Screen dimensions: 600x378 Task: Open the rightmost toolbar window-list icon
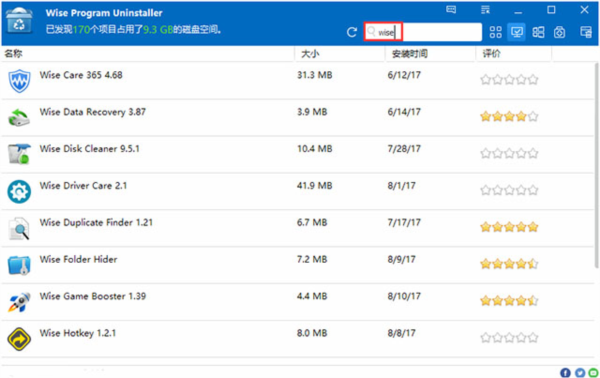(x=586, y=32)
